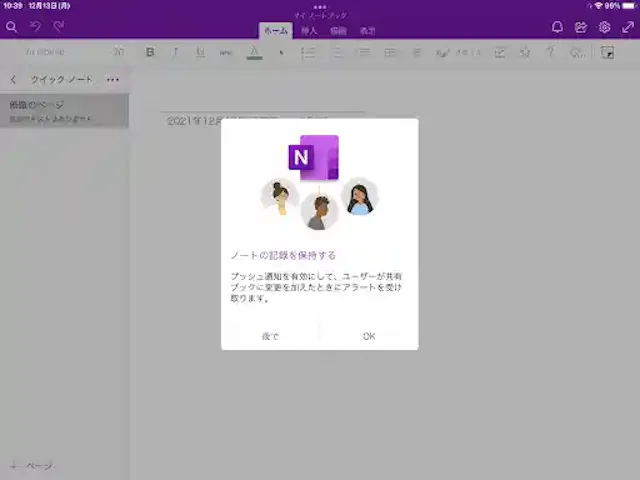Toggle full screen with the expand arrows icon
Screen dimensions: 640x480
click(628, 27)
